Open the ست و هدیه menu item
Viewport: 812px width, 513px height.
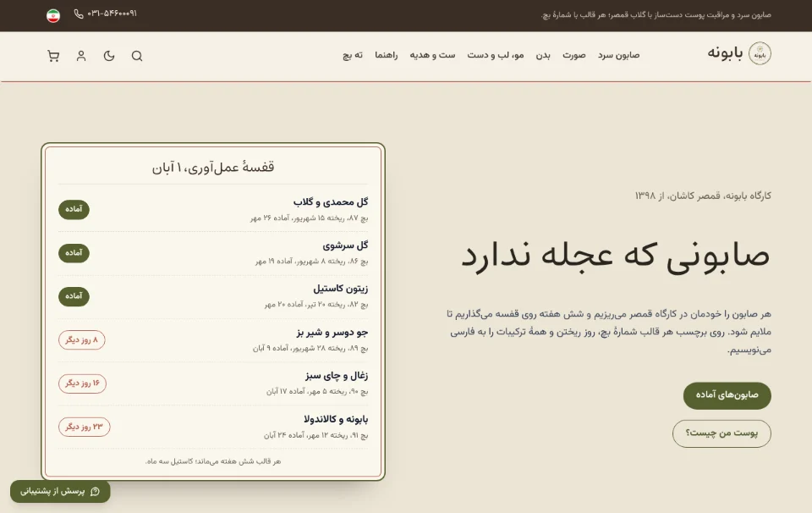tap(432, 55)
